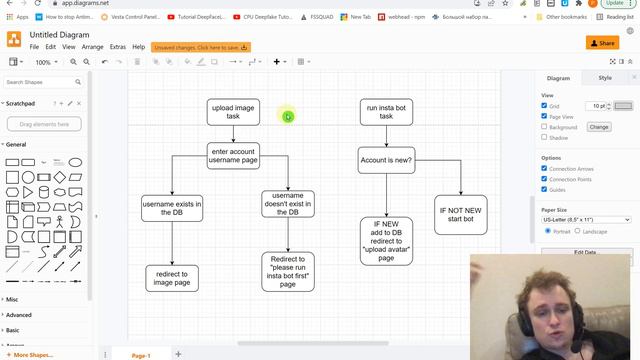This screenshot has height=360, width=640.
Task: Click the fullscreen icon at toolbar right
Action: (x=612, y=62)
